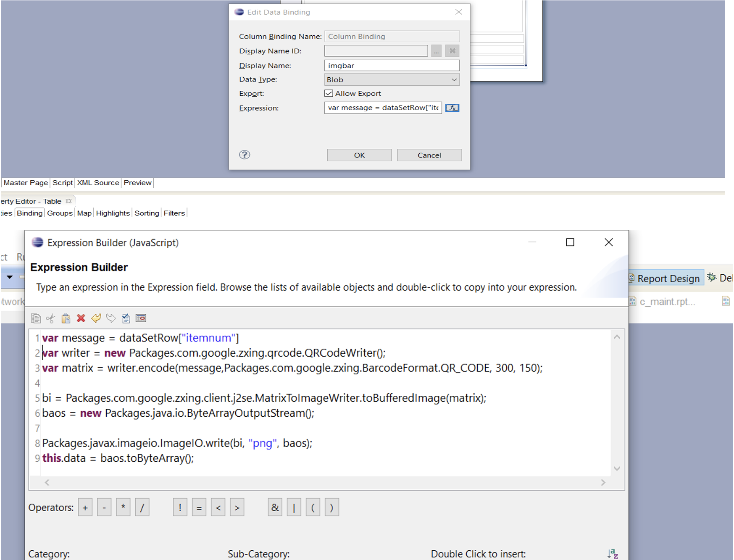
Task: Insert the greater-than operator
Action: coord(237,507)
